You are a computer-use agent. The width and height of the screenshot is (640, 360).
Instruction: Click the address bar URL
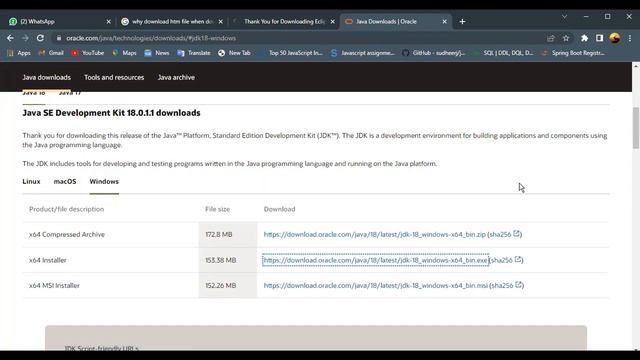[x=151, y=38]
